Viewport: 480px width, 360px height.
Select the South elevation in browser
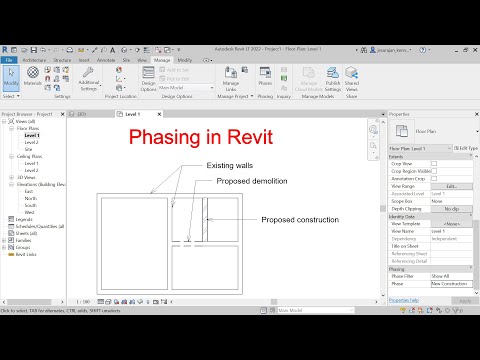(31, 205)
